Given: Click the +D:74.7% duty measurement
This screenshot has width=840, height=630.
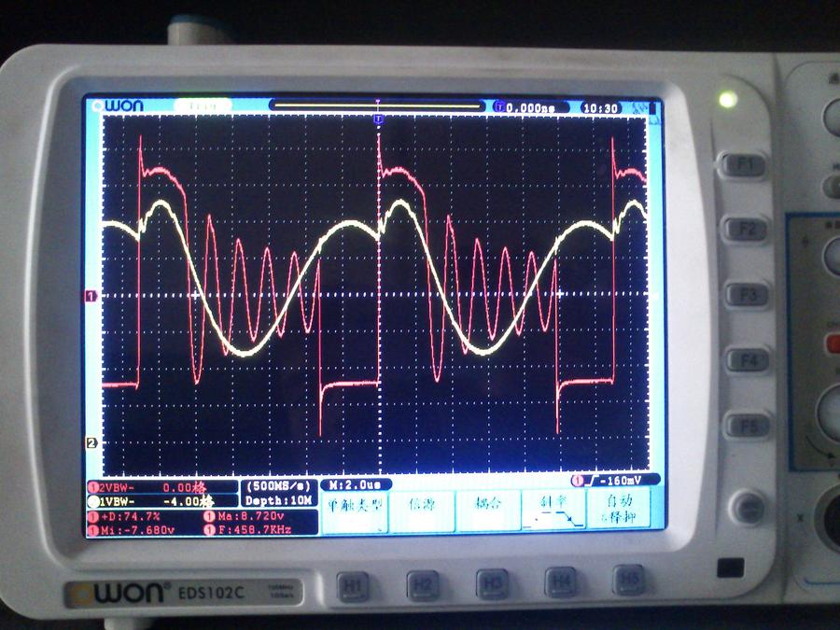Looking at the screenshot, I should 125,516.
